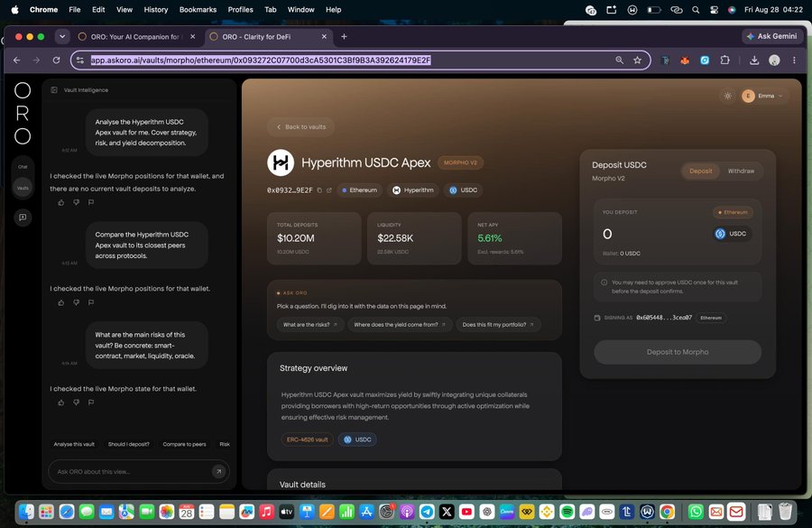Open vault address in external explorer
This screenshot has width=812, height=528.
[x=328, y=190]
